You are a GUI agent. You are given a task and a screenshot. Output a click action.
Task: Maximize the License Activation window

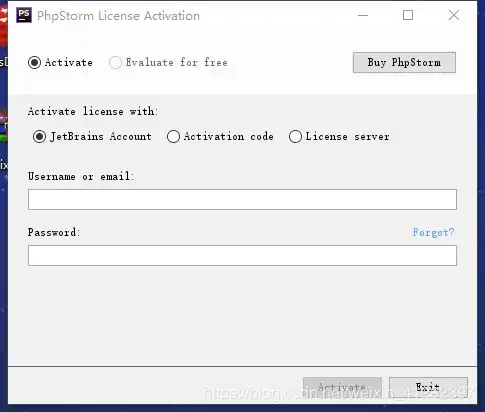(x=408, y=15)
